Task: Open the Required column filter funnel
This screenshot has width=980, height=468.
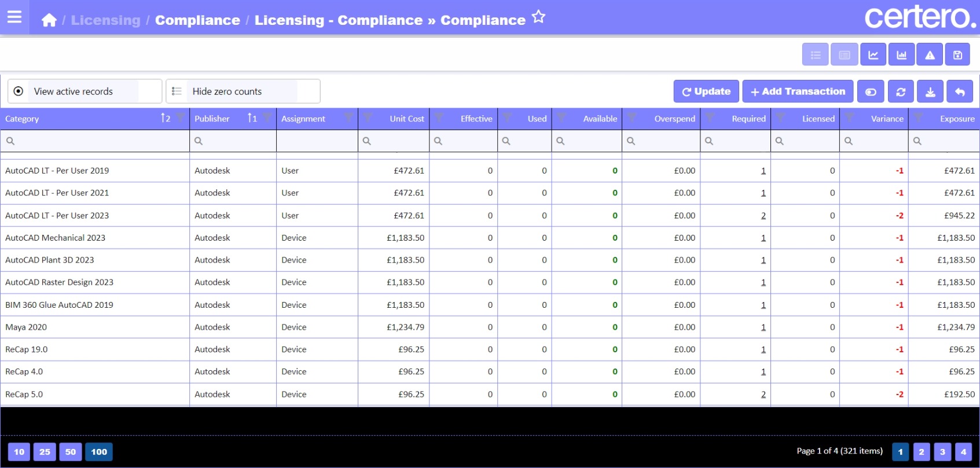Action: coord(710,118)
